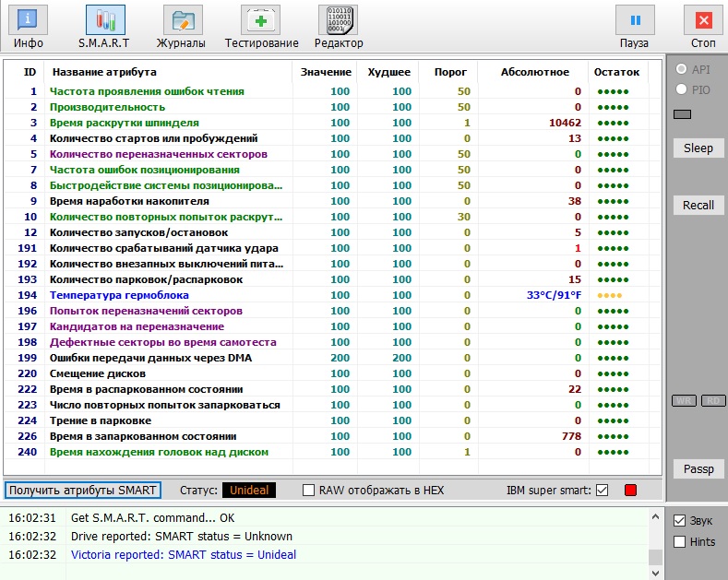Open the Редактор hex icon
Viewport: 728px width, 580px height.
338,20
